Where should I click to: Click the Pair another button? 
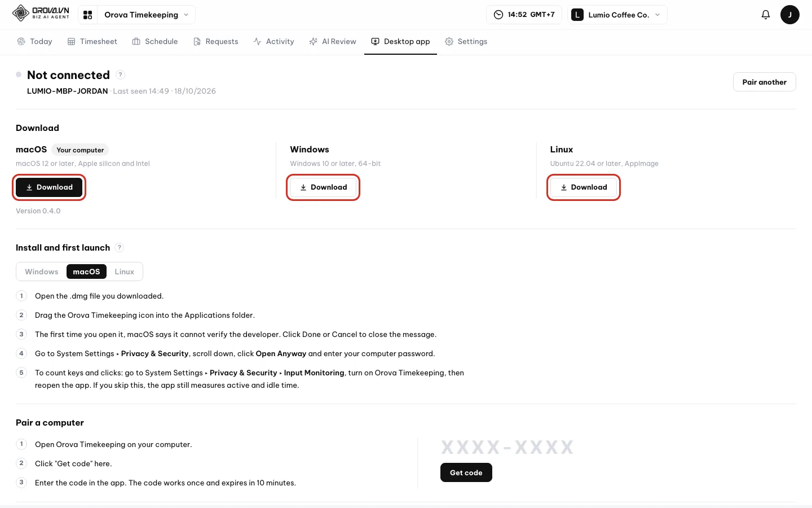(x=764, y=82)
